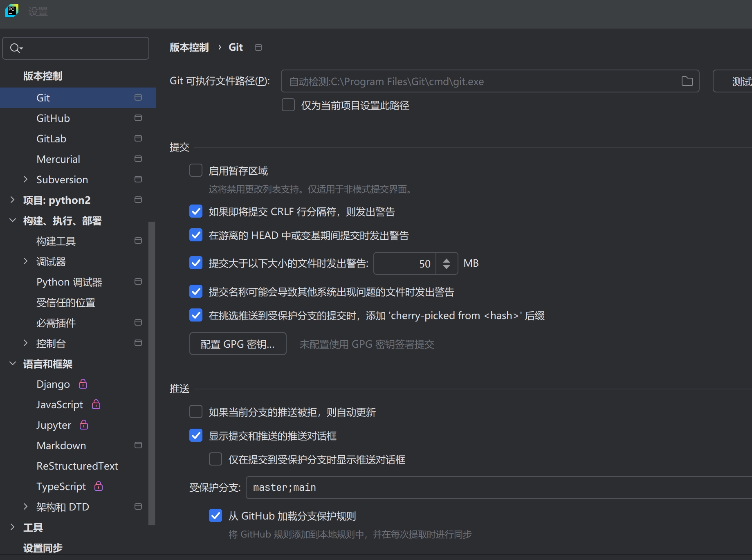Toggle the cherry-picked from hash suffix checkbox

click(x=196, y=315)
